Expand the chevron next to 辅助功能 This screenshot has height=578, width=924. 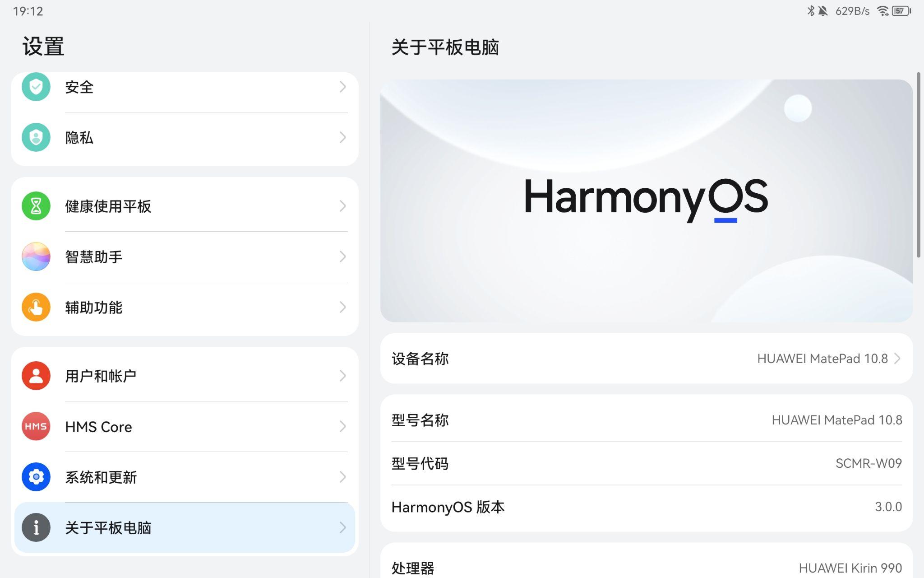(343, 307)
